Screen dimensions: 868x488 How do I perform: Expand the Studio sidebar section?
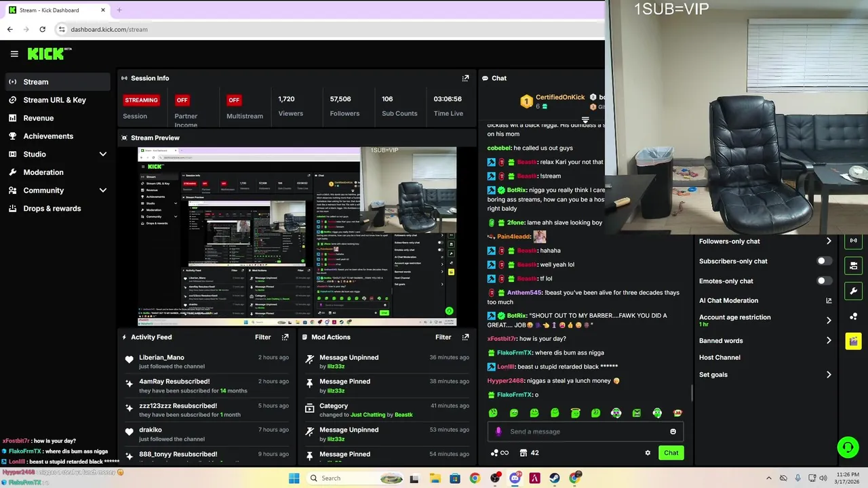(103, 155)
